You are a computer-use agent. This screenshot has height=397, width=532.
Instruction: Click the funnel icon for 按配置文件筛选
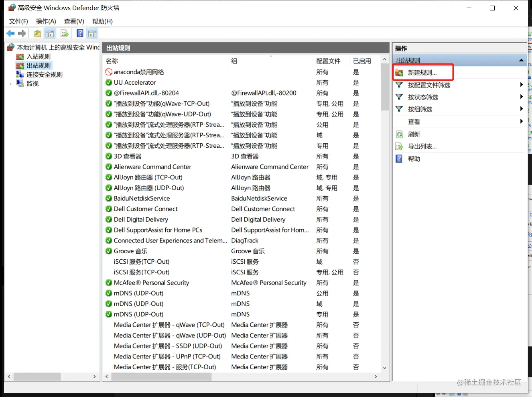tap(399, 85)
